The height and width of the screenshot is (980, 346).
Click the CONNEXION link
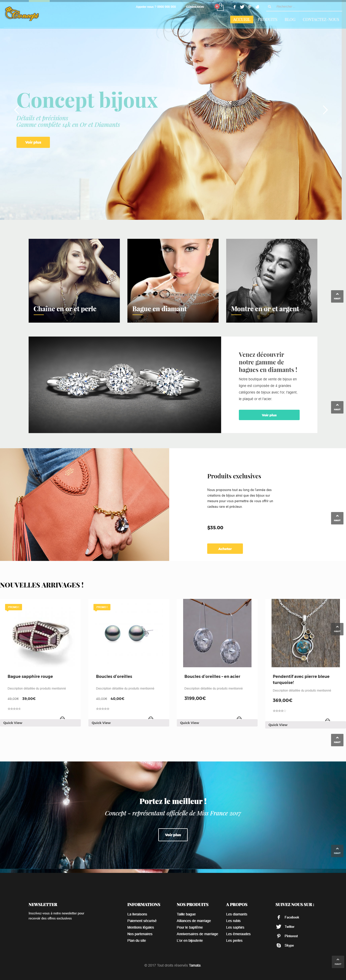pos(195,7)
